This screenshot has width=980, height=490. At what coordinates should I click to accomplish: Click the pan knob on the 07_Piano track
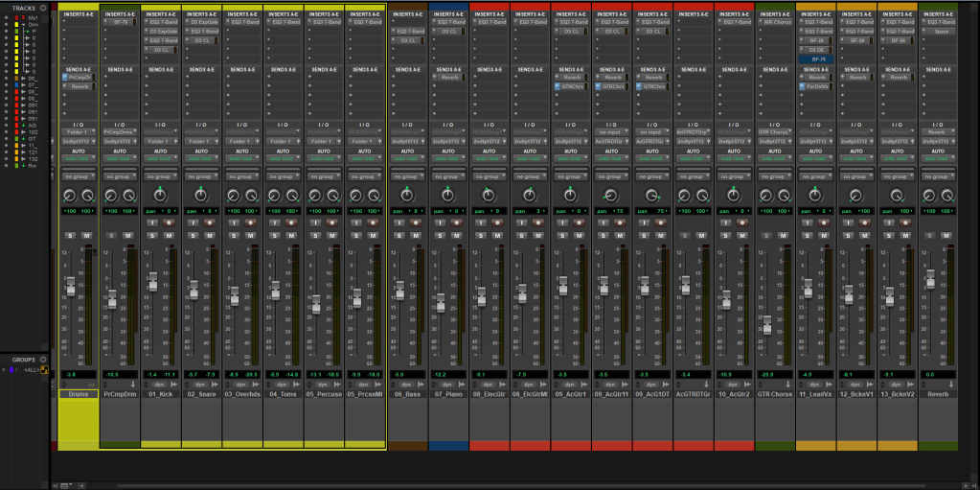pyautogui.click(x=448, y=195)
